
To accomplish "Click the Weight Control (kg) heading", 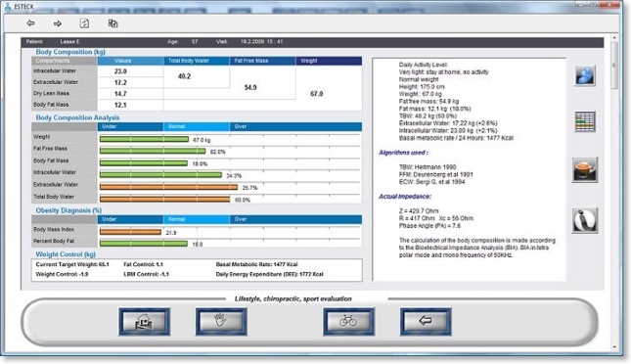I will pos(66,254).
